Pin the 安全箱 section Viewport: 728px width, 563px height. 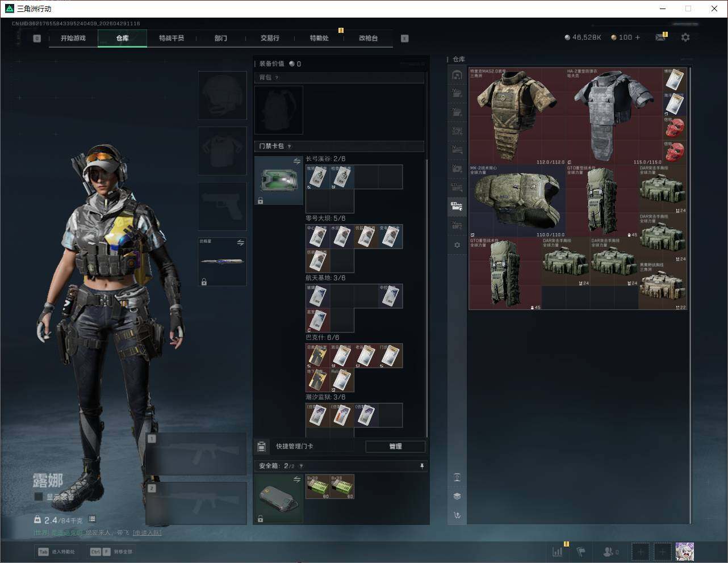point(422,466)
